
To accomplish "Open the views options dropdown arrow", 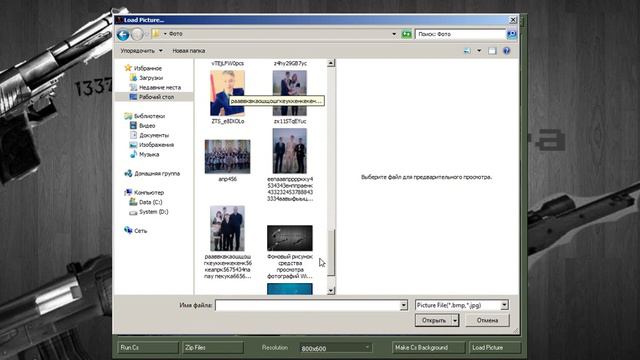I will pos(479,51).
